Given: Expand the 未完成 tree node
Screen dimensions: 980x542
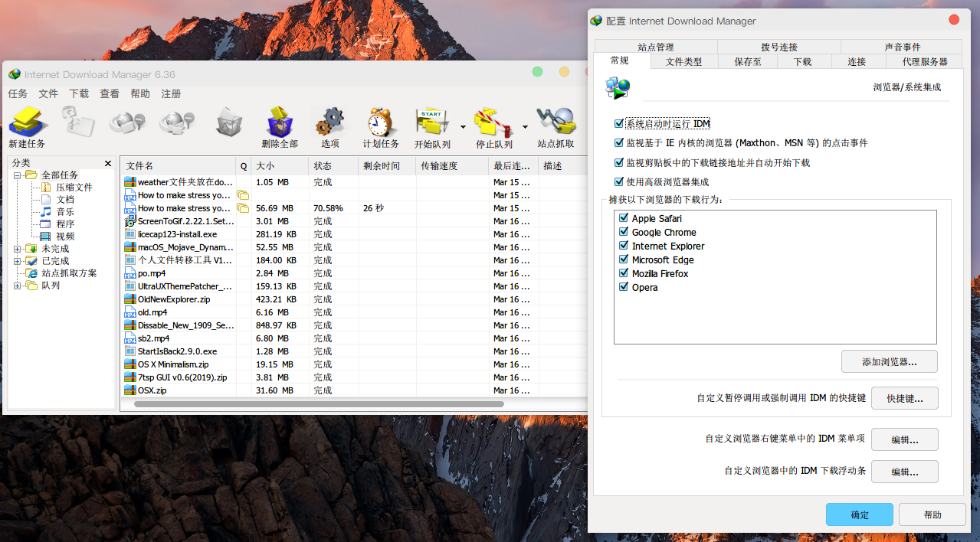Looking at the screenshot, I should 18,249.
